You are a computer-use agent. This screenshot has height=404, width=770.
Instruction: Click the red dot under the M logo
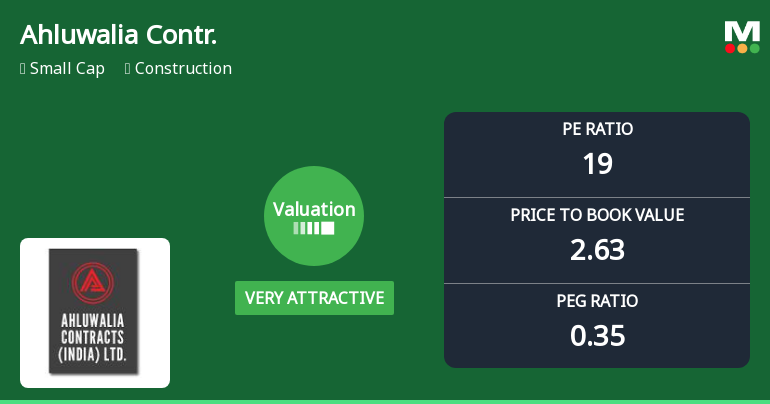tap(730, 48)
